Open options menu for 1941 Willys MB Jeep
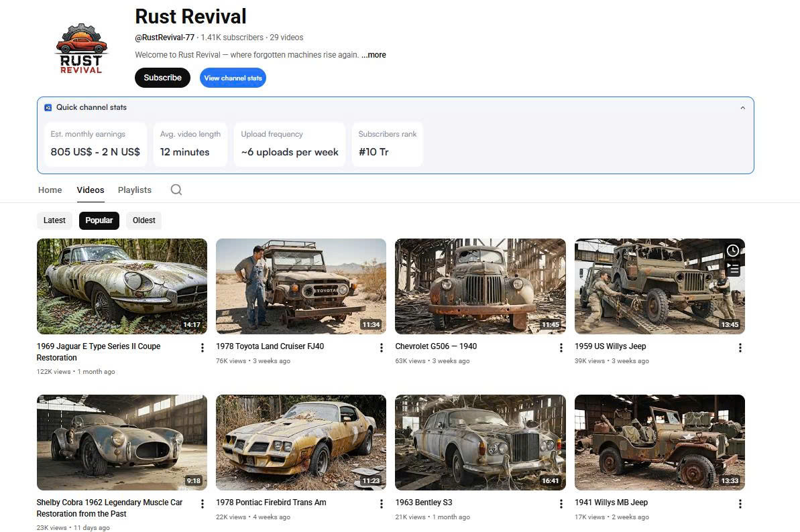Viewport: 800px width, 532px height. click(x=740, y=504)
